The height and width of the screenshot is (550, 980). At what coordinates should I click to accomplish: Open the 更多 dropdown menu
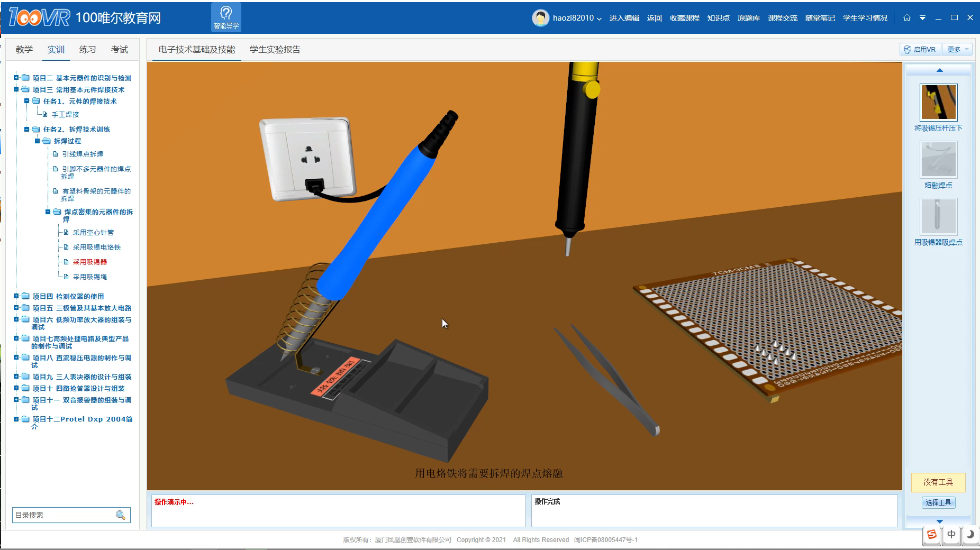[x=958, y=49]
